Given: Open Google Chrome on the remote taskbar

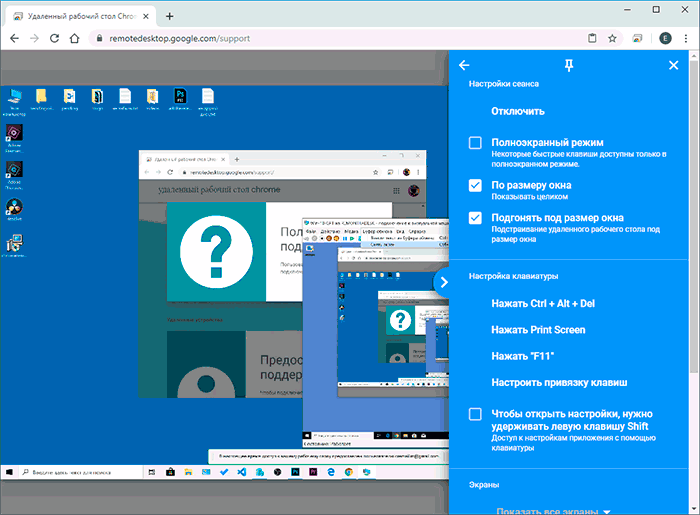Looking at the screenshot, I should 349,472.
